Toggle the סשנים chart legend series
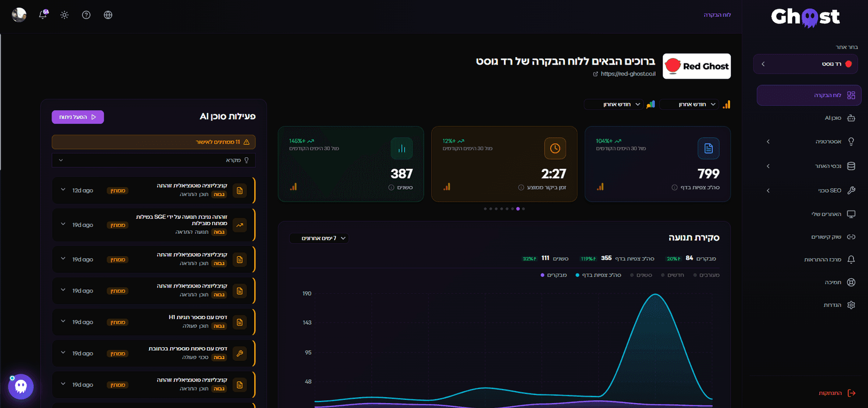 tap(641, 275)
